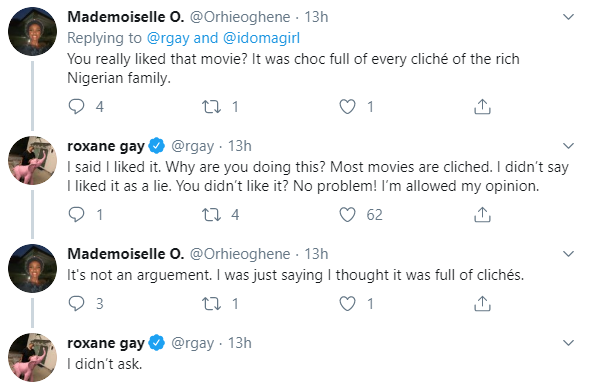The height and width of the screenshot is (384, 591).
Task: Open the chevron menu on the 'I didn't ask.' tweet
Action: [x=568, y=343]
